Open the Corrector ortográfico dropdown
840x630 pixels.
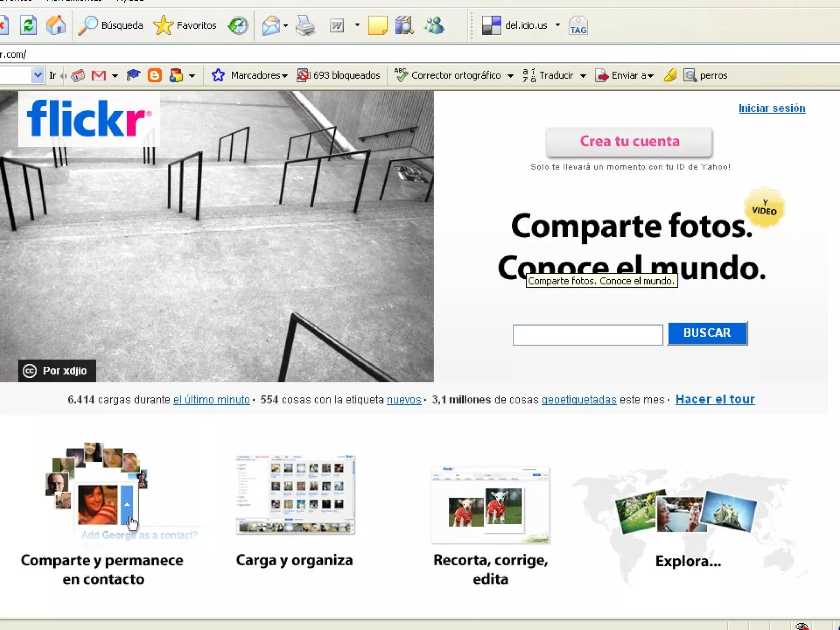tap(510, 76)
